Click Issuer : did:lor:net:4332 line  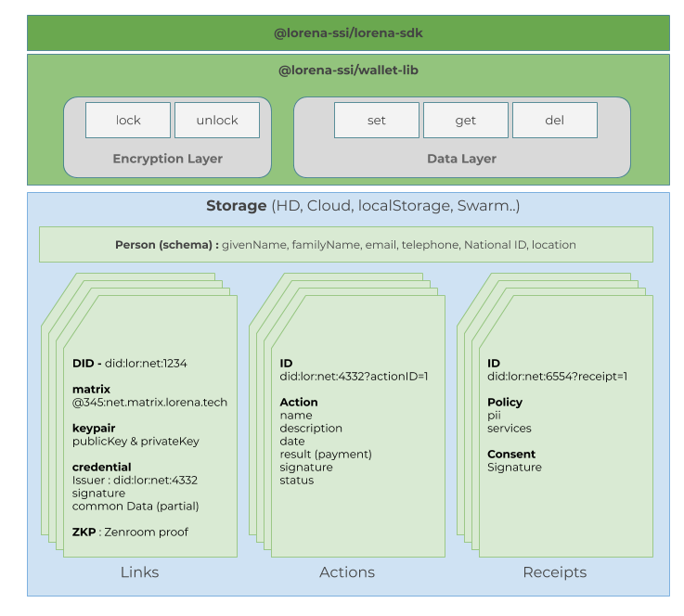coord(135,480)
